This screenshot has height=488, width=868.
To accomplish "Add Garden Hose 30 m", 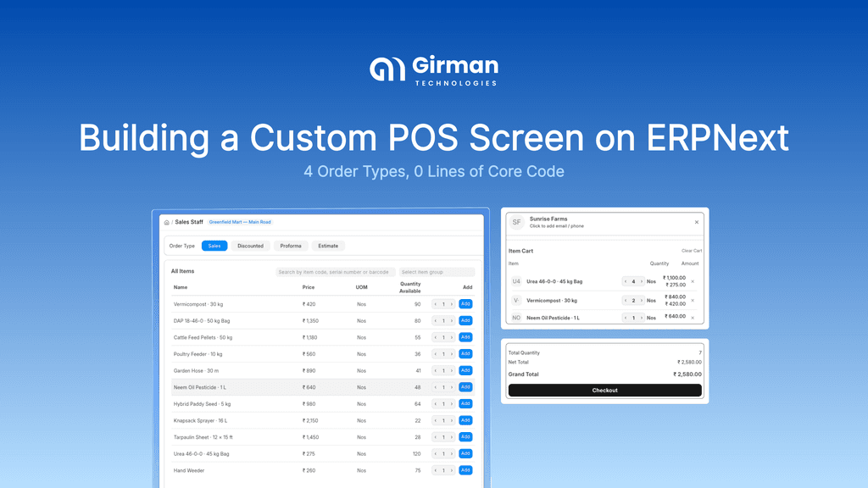I will [465, 370].
